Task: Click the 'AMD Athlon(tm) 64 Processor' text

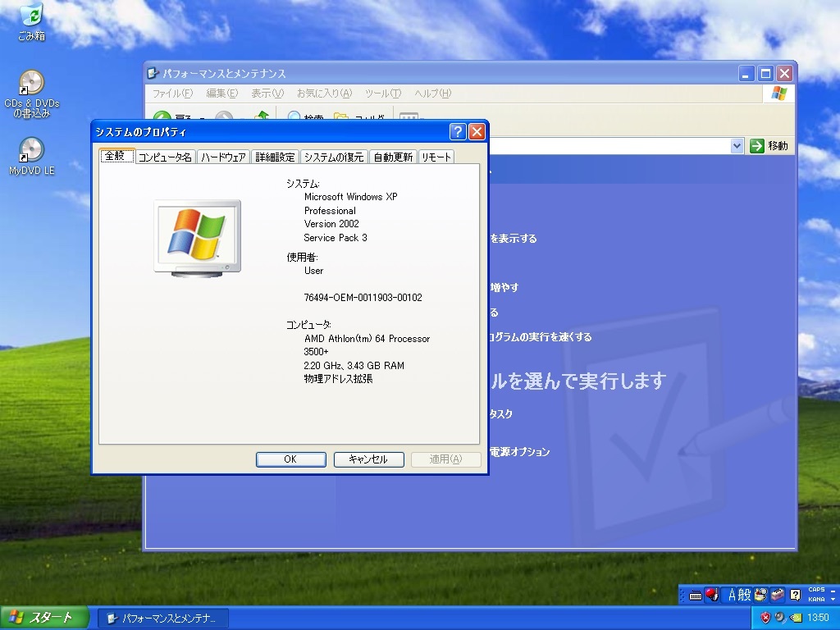Action: pyautogui.click(x=367, y=339)
